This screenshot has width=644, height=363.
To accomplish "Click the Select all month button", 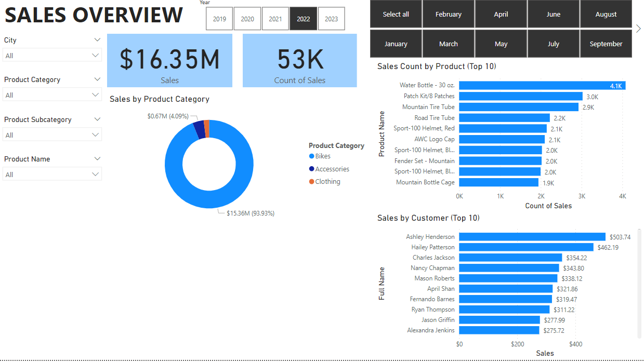I will tap(396, 14).
